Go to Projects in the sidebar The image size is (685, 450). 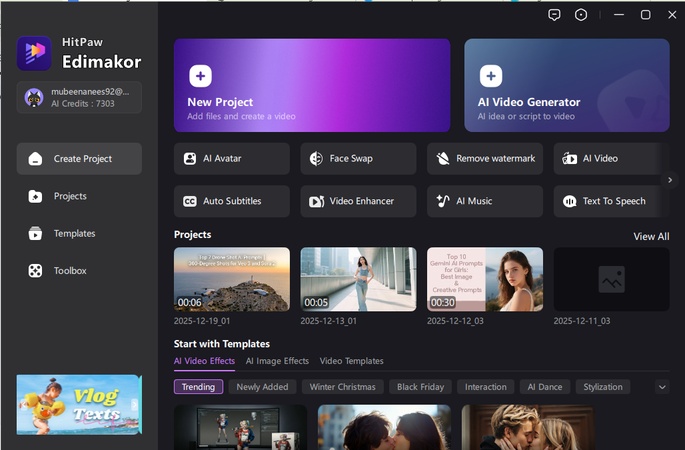click(x=70, y=196)
